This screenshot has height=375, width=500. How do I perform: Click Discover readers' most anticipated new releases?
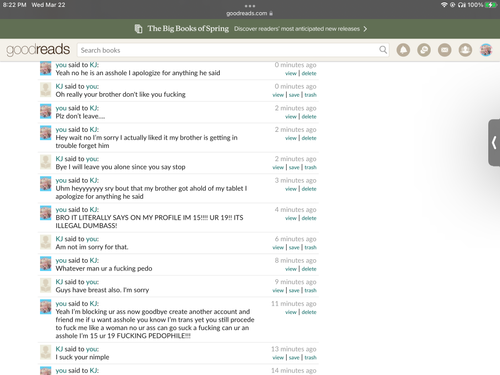[297, 29]
